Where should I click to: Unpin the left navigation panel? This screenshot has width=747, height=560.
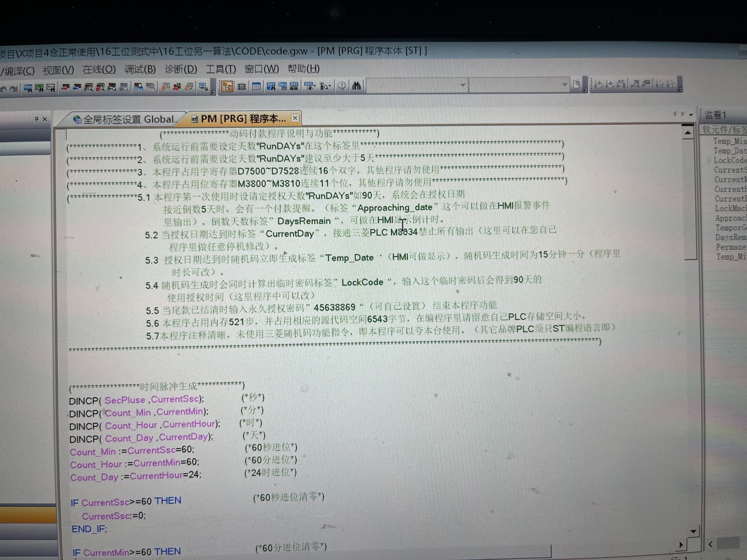point(37,119)
